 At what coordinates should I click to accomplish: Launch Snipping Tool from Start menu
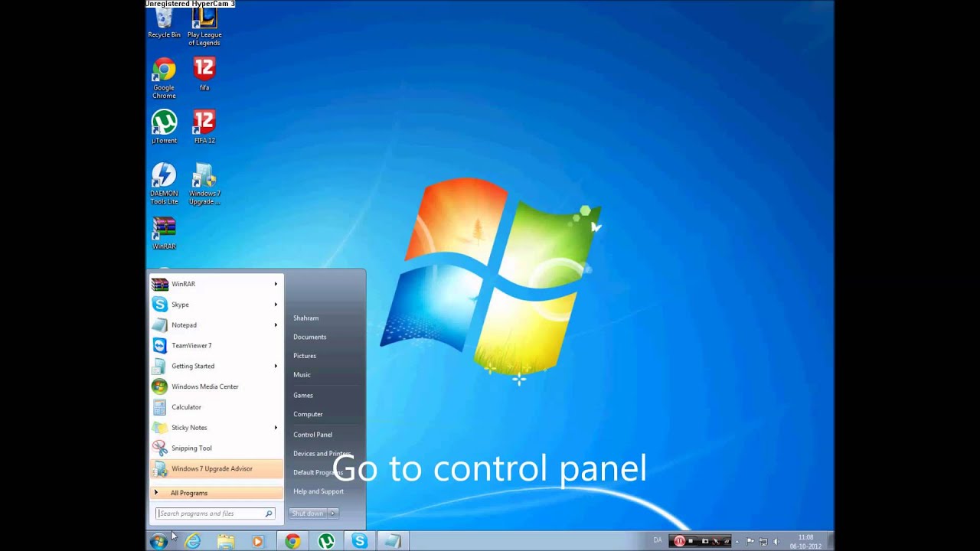216,448
